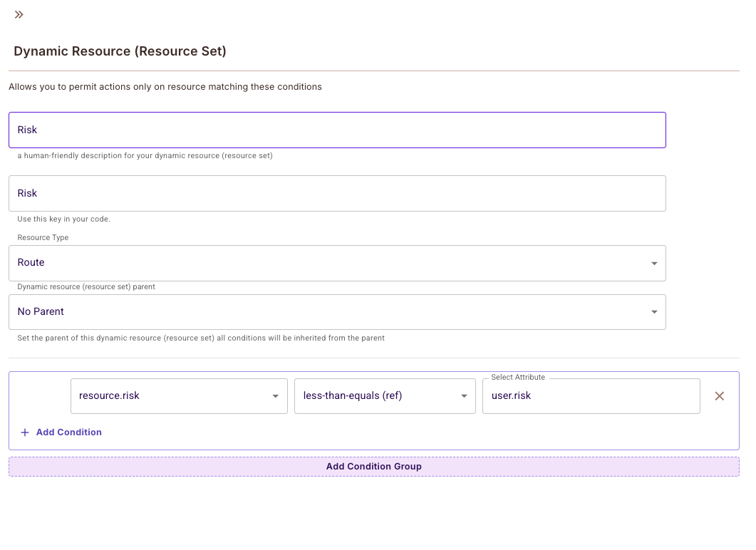Expand the less-than-equals (ref) operator dropdown
Image resolution: width=756 pixels, height=550 pixels.
tap(385, 395)
